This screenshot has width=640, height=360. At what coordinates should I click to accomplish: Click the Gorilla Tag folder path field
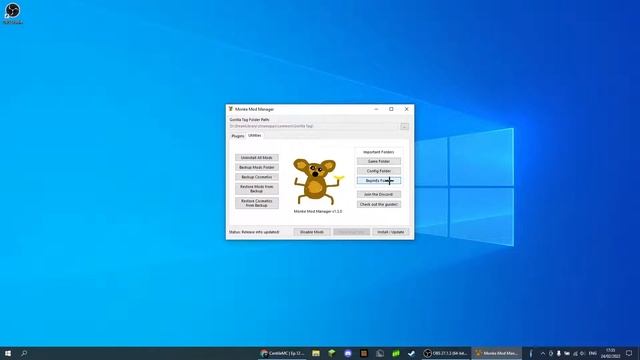[x=314, y=127]
